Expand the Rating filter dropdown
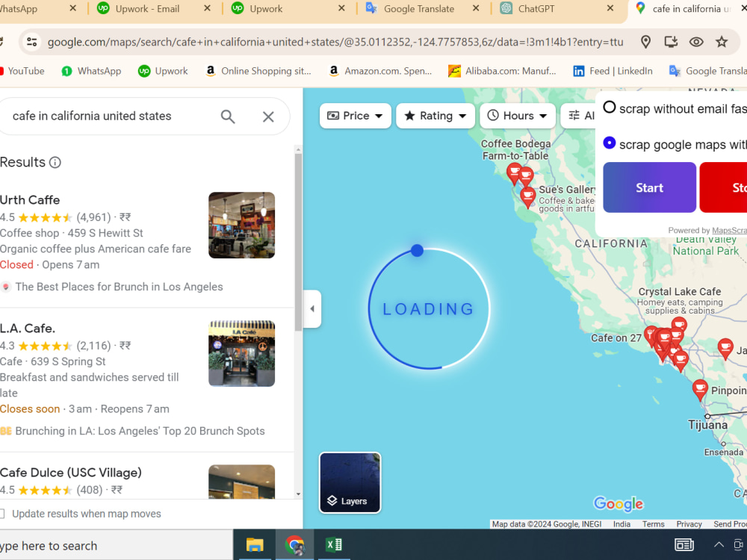Viewport: 747px width, 560px height. point(435,116)
